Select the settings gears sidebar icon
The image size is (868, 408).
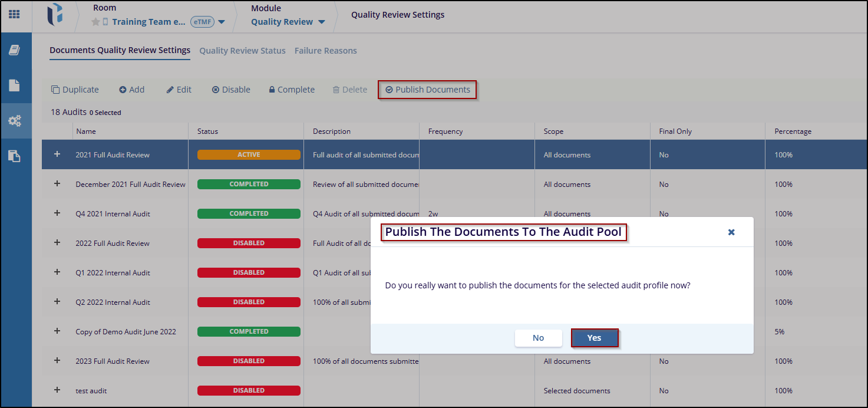point(14,121)
